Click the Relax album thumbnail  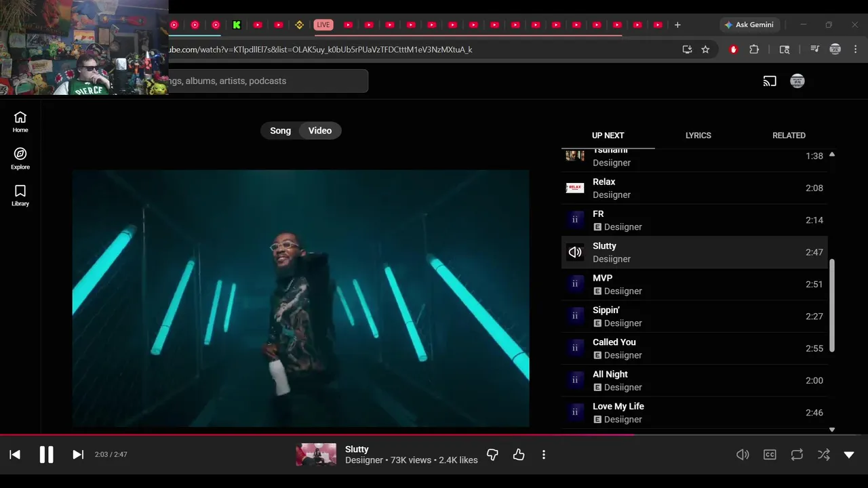click(575, 188)
